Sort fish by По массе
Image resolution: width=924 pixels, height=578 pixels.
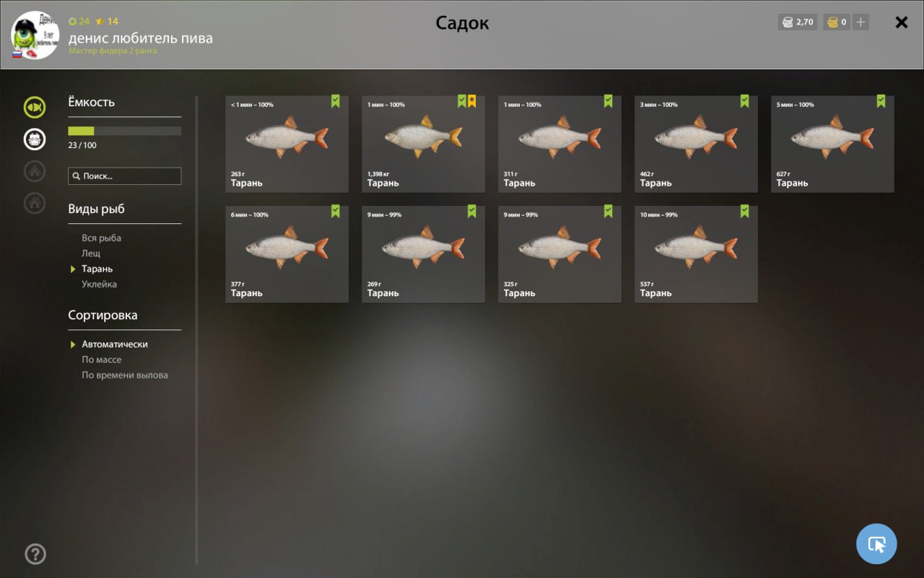coord(101,360)
